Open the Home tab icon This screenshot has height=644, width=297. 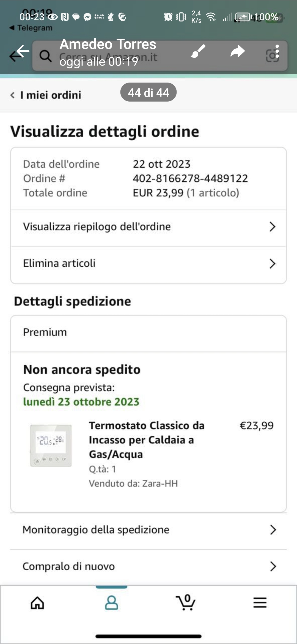point(37,603)
